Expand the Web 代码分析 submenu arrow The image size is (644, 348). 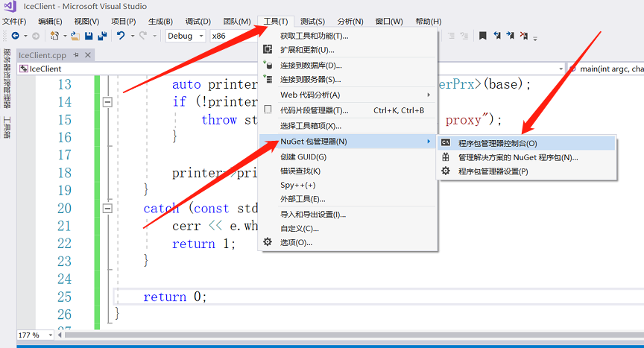pos(429,95)
